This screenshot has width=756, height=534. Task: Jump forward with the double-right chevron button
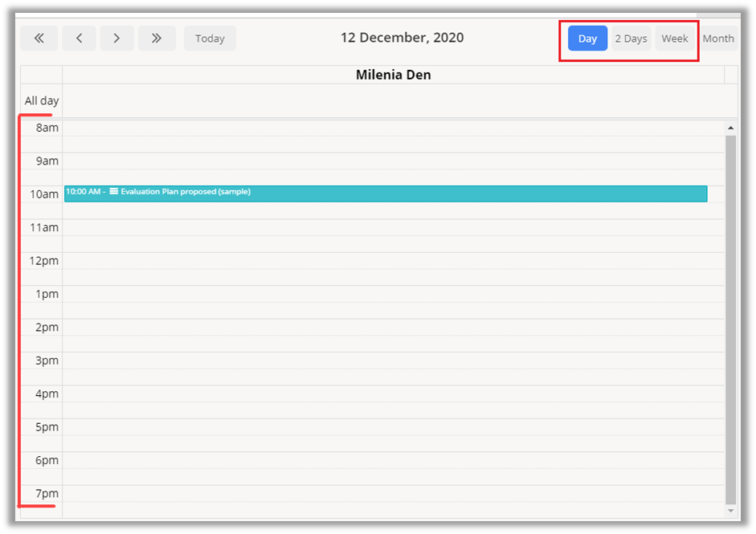pyautogui.click(x=157, y=39)
